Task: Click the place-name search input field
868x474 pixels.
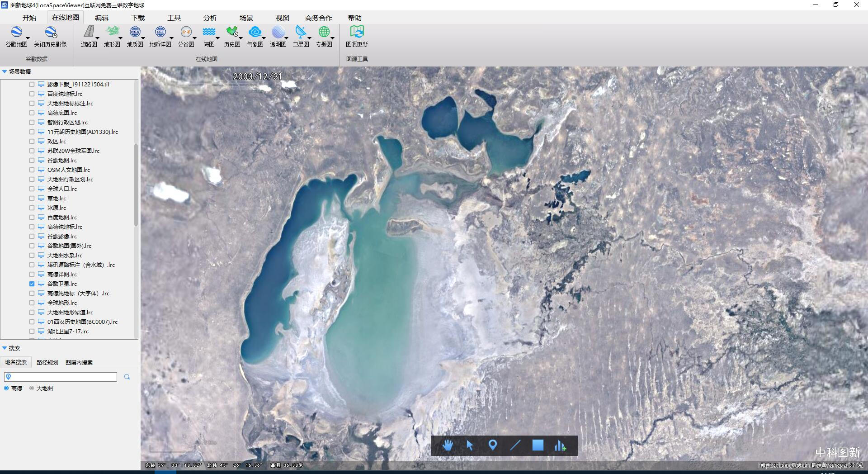Action: [61, 377]
